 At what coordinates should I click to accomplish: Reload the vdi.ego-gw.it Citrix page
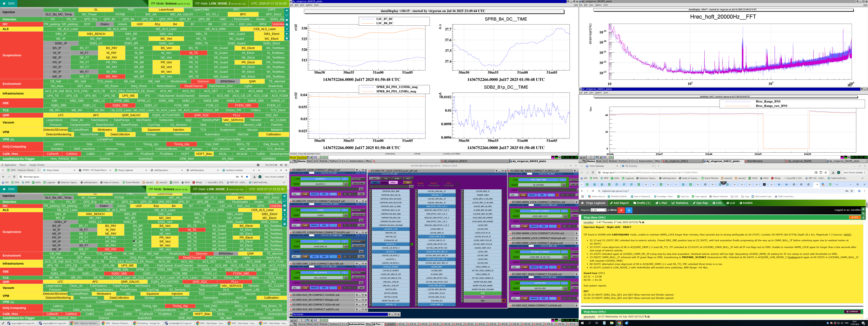[593, 173]
